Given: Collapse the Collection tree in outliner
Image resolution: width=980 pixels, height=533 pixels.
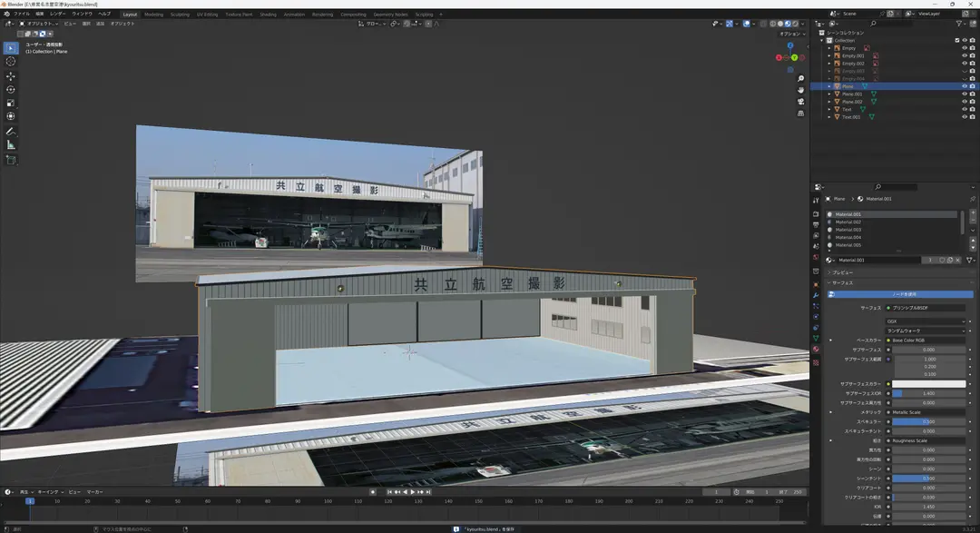Looking at the screenshot, I should point(822,40).
